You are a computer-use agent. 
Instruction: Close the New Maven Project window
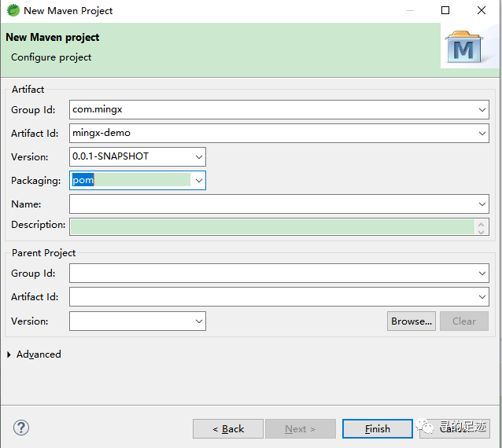(x=482, y=10)
